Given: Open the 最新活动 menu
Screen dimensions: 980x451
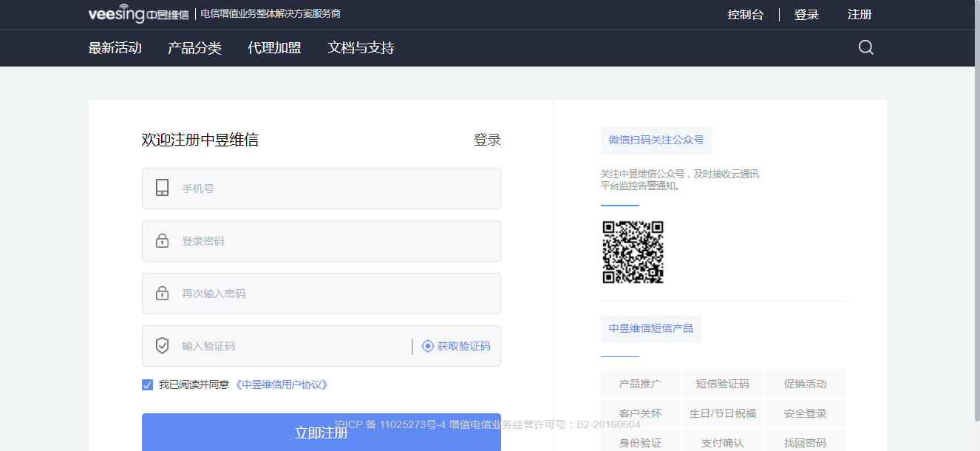Looking at the screenshot, I should [x=115, y=48].
